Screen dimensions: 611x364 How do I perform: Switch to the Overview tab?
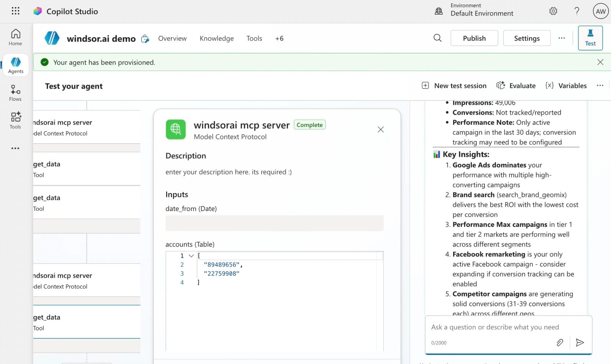point(172,38)
